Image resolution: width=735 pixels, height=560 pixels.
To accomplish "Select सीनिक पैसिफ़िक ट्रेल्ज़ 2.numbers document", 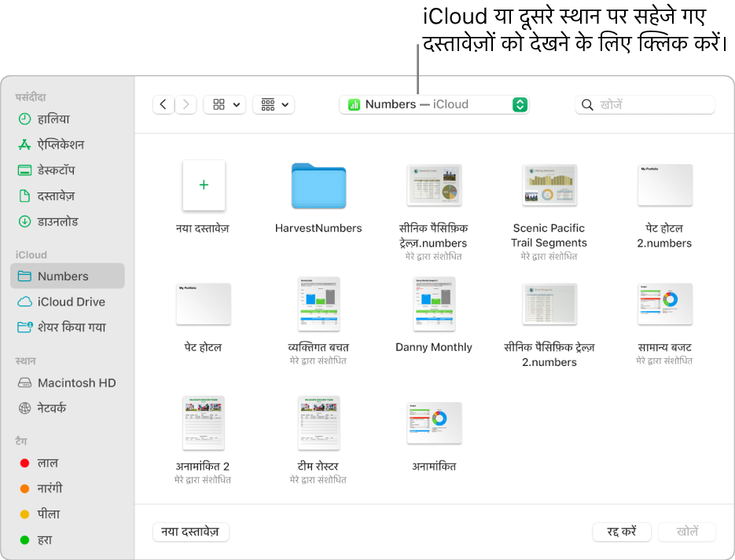I will pyautogui.click(x=549, y=304).
